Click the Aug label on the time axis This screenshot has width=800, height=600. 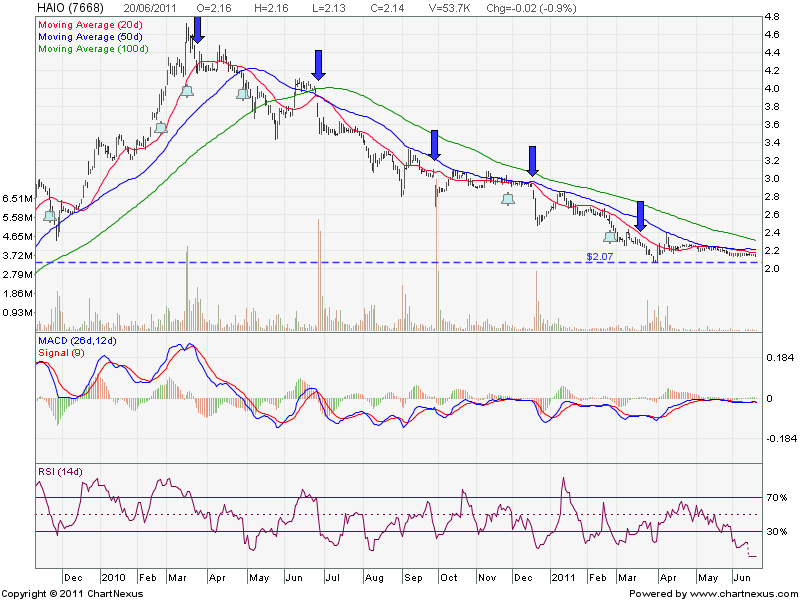(x=374, y=578)
